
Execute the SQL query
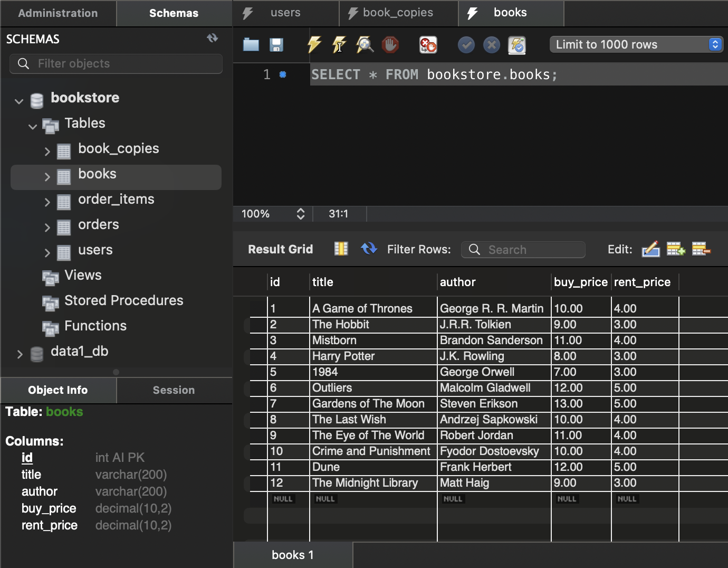point(314,45)
